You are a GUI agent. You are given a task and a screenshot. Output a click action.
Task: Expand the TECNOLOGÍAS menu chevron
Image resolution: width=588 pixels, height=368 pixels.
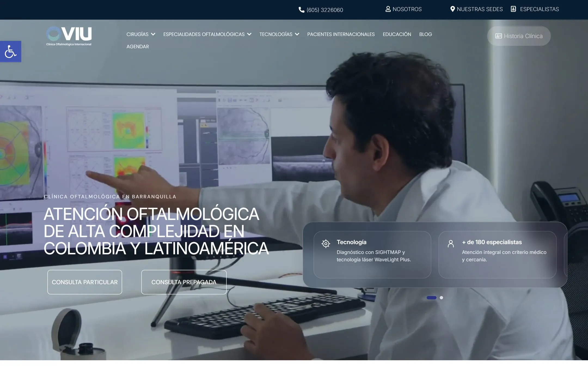click(297, 34)
